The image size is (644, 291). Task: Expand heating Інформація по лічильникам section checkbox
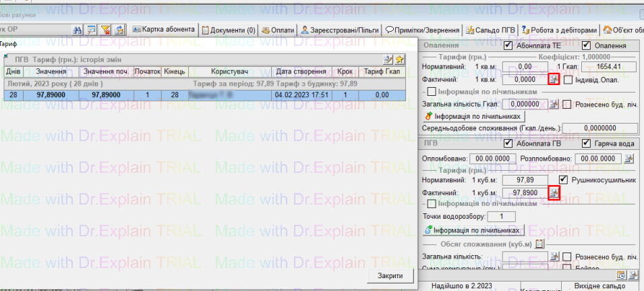[x=432, y=91]
